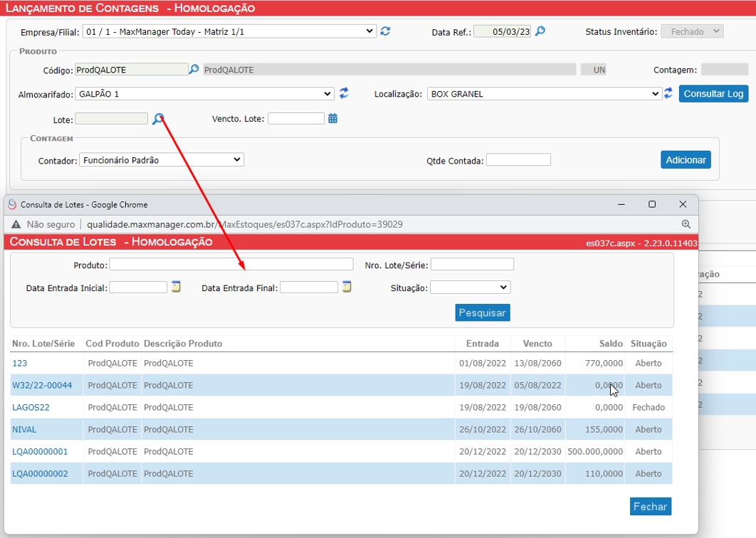Refresh the Localização list icon
Screen dimensions: 756x538
click(668, 93)
